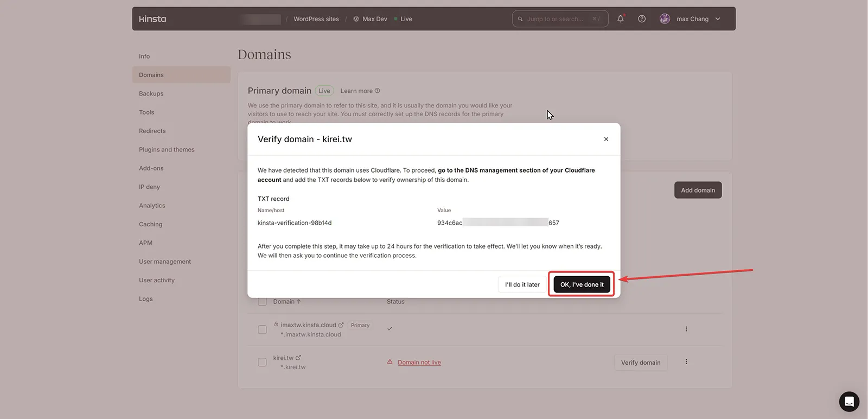Viewport: 868px width, 419px height.
Task: Check the imaxtw.kinsta.cloud row checkbox
Action: (262, 329)
